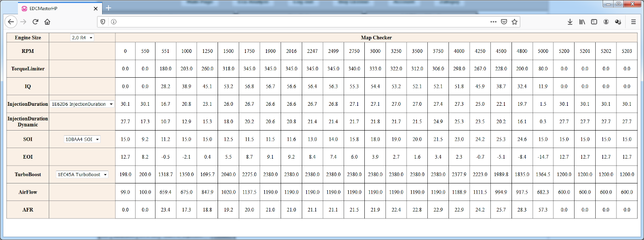Open a new tab with plus
This screenshot has height=240, width=644.
109,8
